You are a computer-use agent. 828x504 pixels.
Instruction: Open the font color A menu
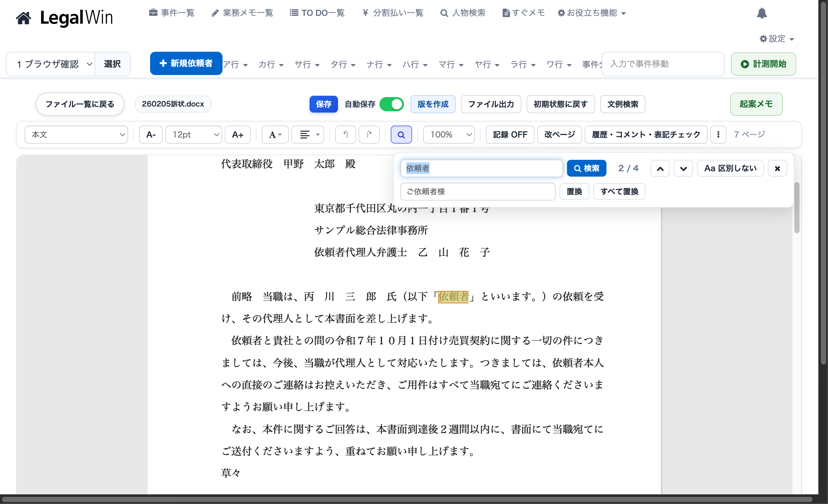[275, 135]
